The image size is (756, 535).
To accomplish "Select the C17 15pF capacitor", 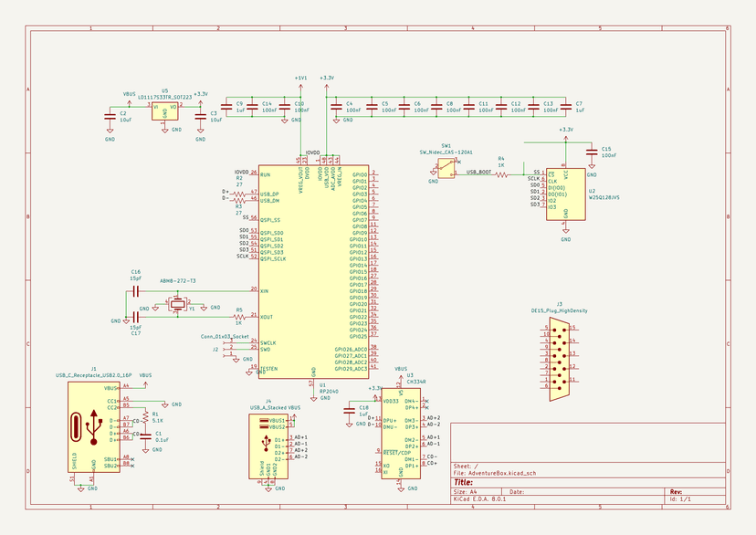I will tap(136, 317).
